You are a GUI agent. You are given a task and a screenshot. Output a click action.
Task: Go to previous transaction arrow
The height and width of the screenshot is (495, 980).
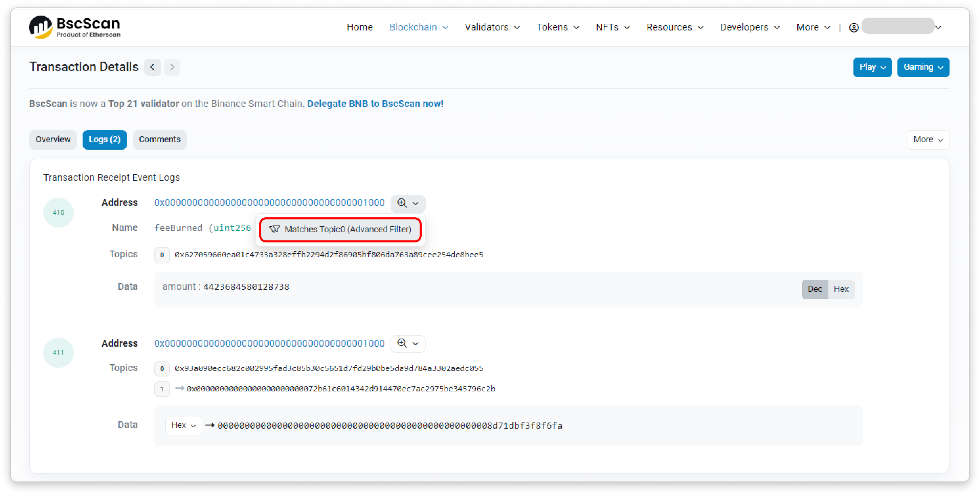153,67
